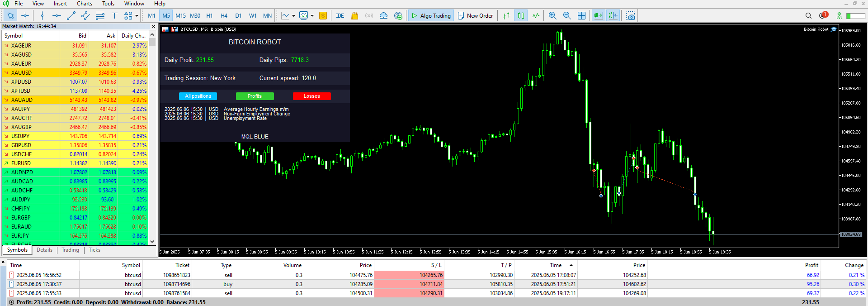Viewport: 868px width, 306px height.
Task: Click the green plus globe icon
Action: click(398, 16)
